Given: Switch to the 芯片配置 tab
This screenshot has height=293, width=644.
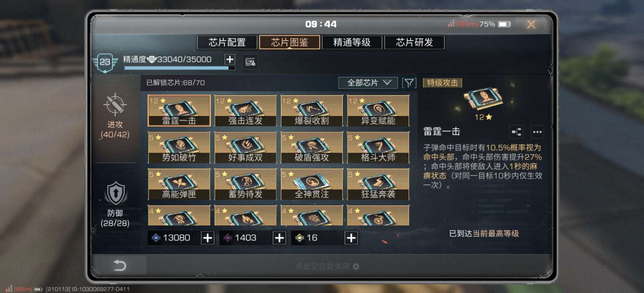Looking at the screenshot, I should pos(227,42).
